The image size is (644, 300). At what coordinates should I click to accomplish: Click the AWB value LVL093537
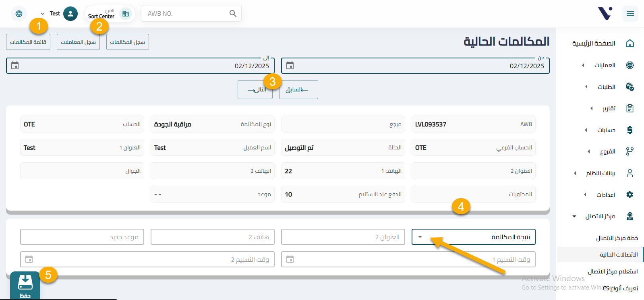(431, 124)
